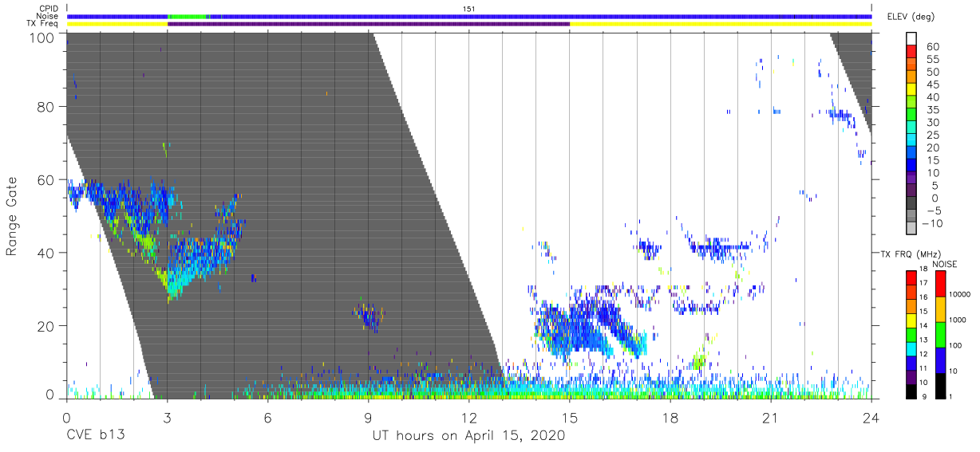Click the 20 tick on Range Gate axis
Screen dimensions: 980x452
tap(45, 326)
